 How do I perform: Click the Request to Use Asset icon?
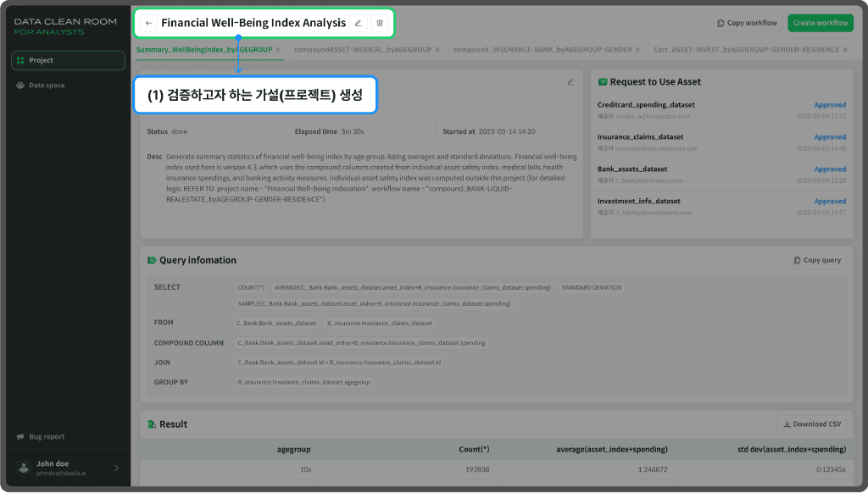coord(603,82)
